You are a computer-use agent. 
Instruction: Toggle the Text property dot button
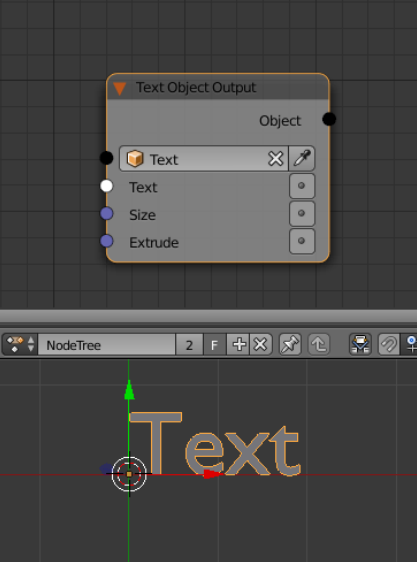pyautogui.click(x=302, y=186)
